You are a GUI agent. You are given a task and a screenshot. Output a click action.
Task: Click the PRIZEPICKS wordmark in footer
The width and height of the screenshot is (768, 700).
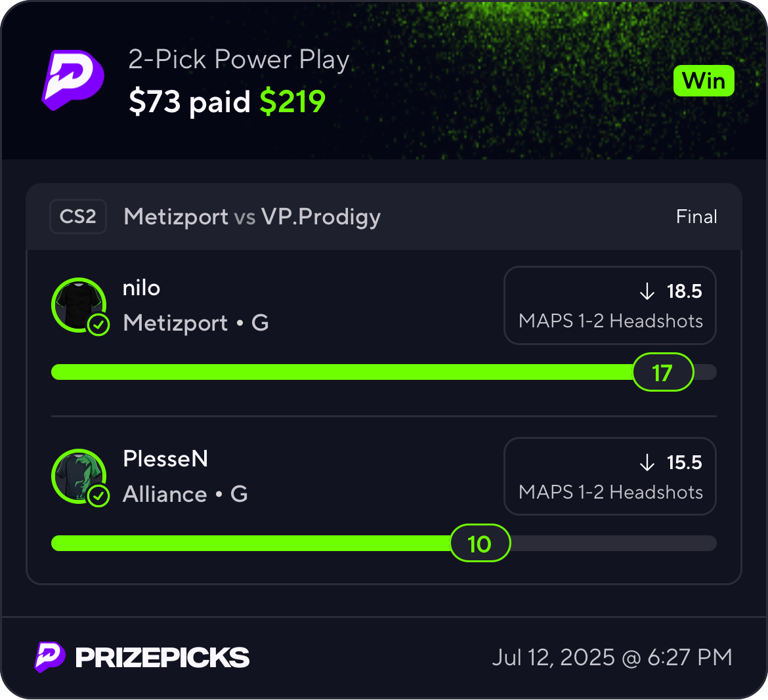[x=162, y=657]
